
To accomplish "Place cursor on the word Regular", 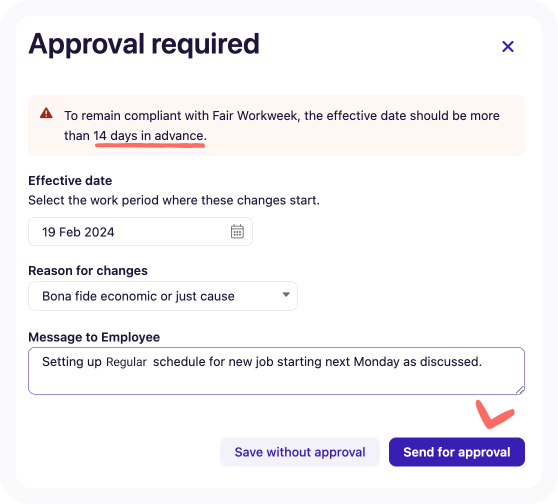I will 126,362.
